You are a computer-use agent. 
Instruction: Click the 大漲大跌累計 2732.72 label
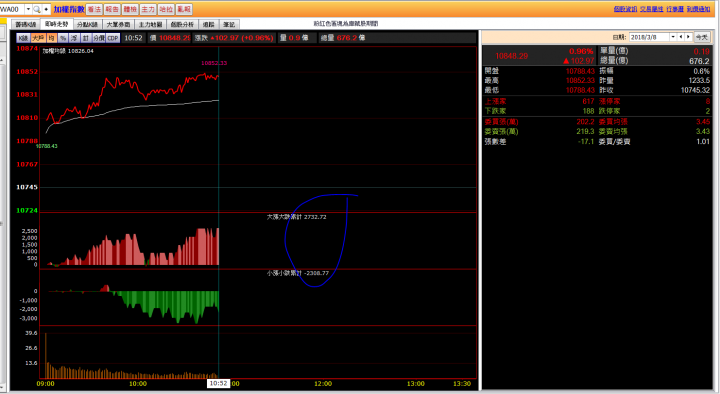pyautogui.click(x=297, y=217)
